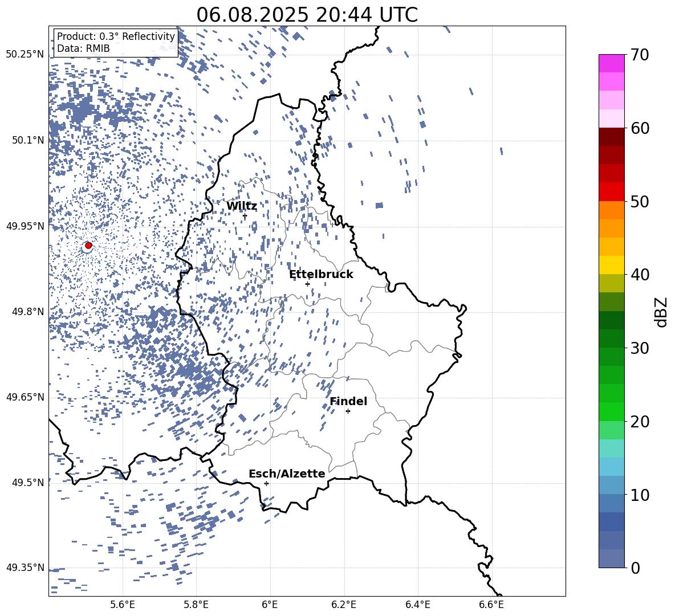Click the colorbar tick label 60
The image size is (675, 616).
[640, 128]
